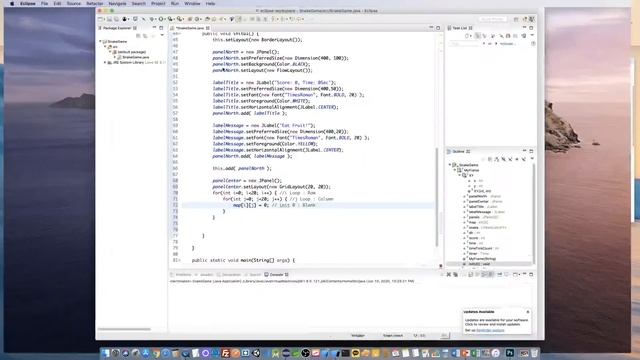Click the Open Perspective icon
The image size is (640, 360).
pyautogui.click(x=516, y=19)
